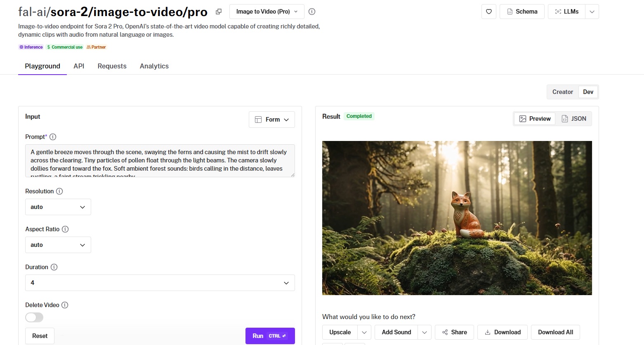Switch to Creator mode
Image resolution: width=644 pixels, height=345 pixels.
click(562, 92)
